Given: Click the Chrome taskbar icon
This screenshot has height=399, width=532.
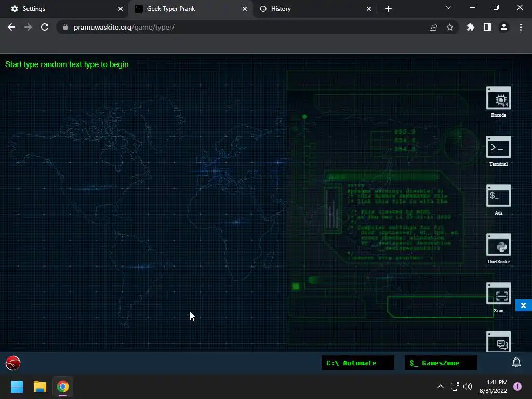Looking at the screenshot, I should pyautogui.click(x=63, y=387).
